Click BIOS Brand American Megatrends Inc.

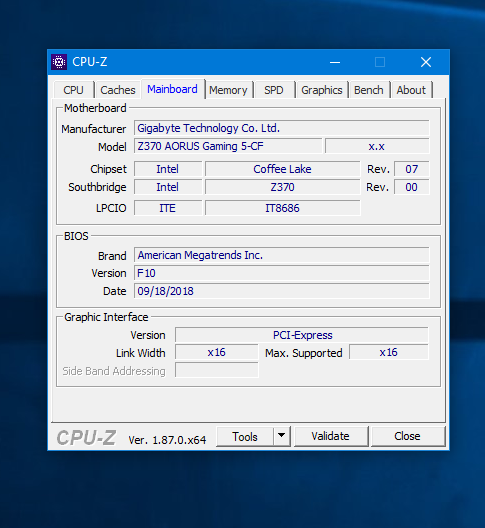(x=282, y=255)
